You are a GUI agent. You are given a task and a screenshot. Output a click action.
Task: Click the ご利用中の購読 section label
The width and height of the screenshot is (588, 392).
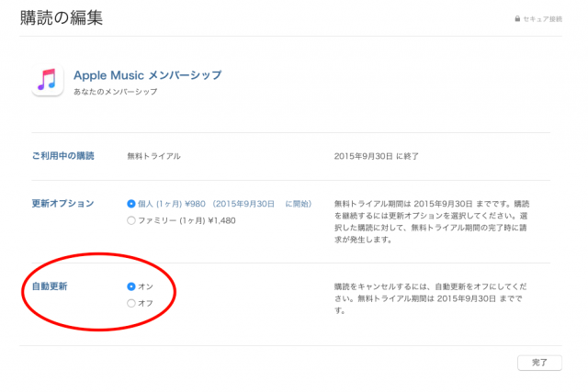pos(62,156)
